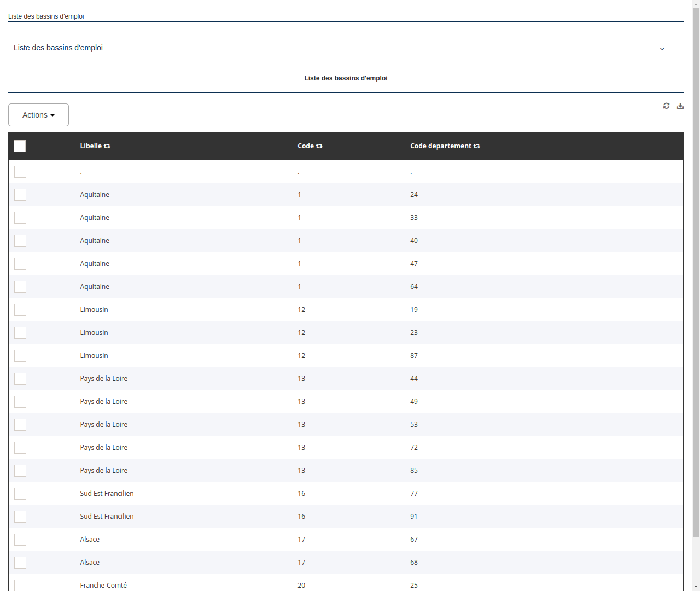This screenshot has height=591, width=700.
Task: Open Aquitaine record for departement 24
Action: 95,195
